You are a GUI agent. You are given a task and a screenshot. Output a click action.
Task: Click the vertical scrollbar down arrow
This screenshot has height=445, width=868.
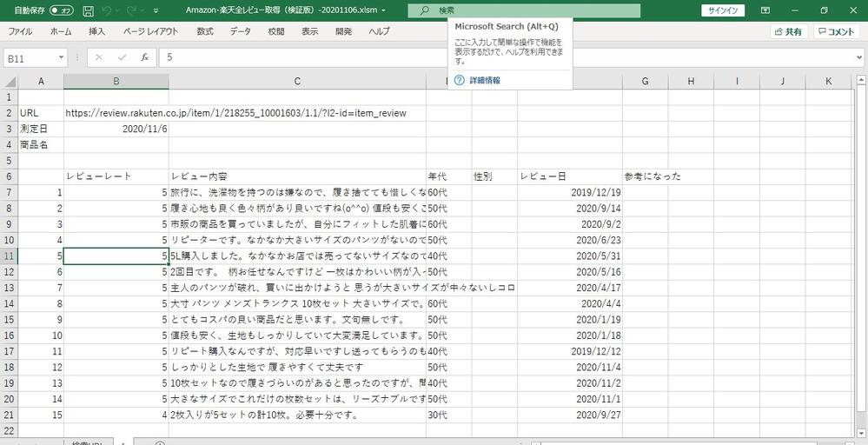861,432
